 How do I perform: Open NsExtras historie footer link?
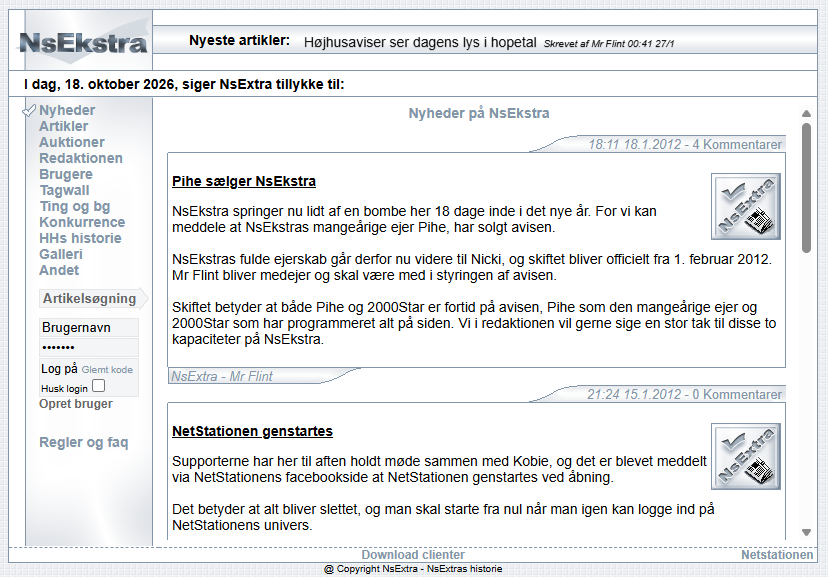coord(464,569)
